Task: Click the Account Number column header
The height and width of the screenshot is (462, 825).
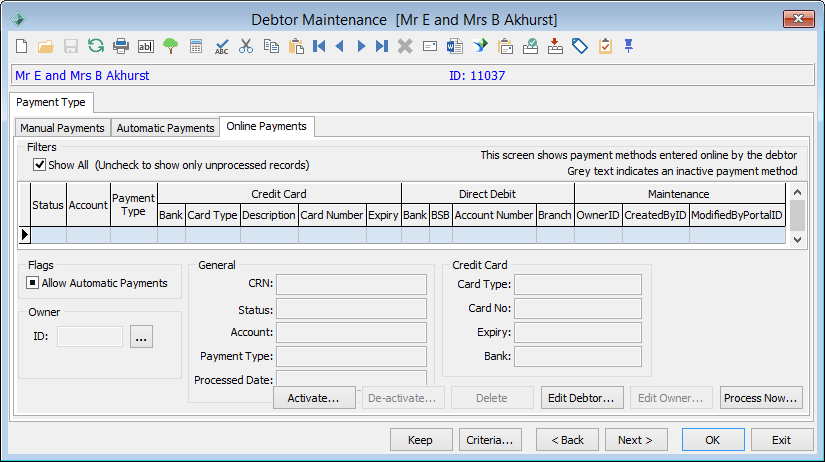Action: (x=494, y=215)
